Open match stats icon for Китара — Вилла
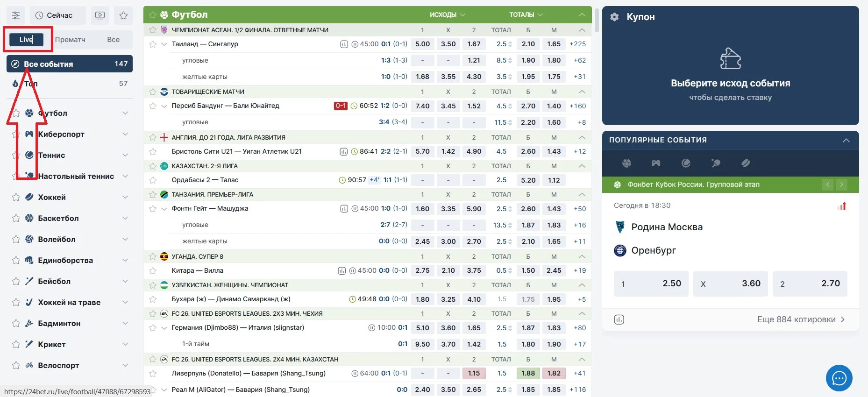This screenshot has height=397, width=868. [x=342, y=271]
